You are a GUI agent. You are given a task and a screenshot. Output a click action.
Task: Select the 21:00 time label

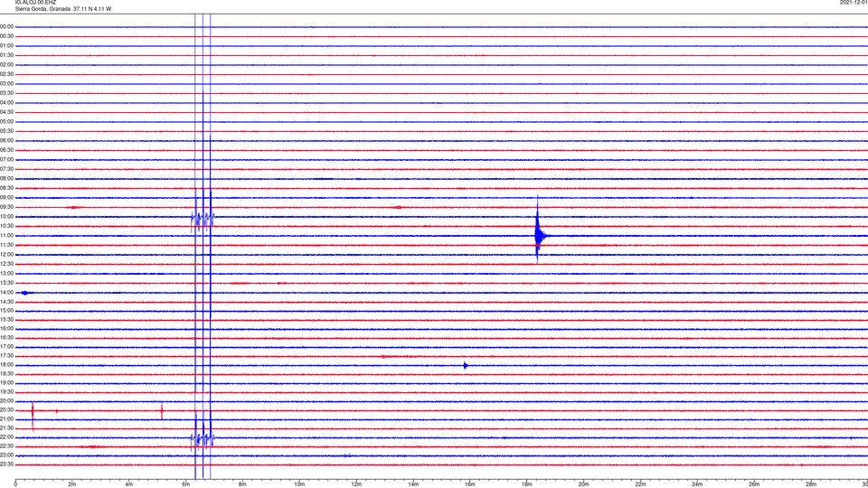[6, 419]
